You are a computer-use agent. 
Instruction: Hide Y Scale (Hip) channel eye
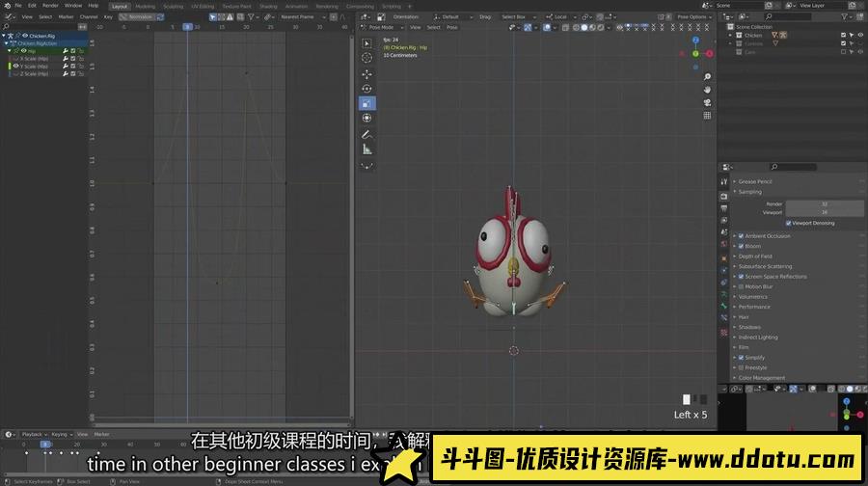click(x=16, y=66)
